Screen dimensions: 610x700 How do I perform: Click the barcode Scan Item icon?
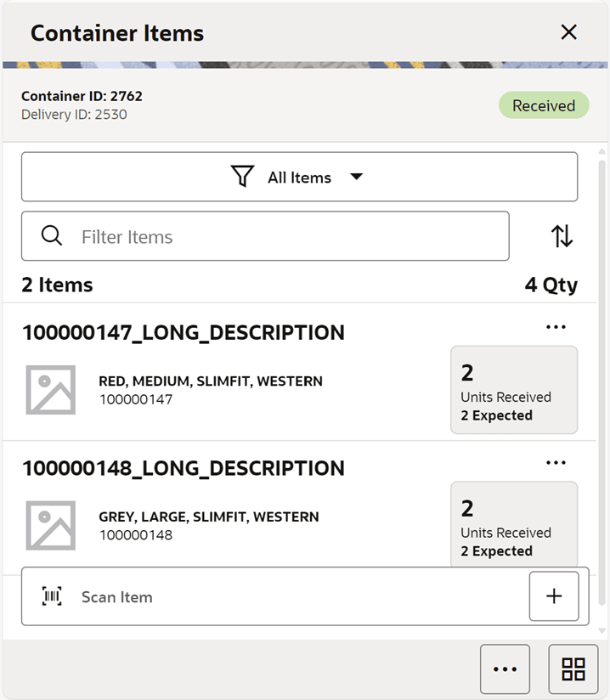(x=51, y=596)
